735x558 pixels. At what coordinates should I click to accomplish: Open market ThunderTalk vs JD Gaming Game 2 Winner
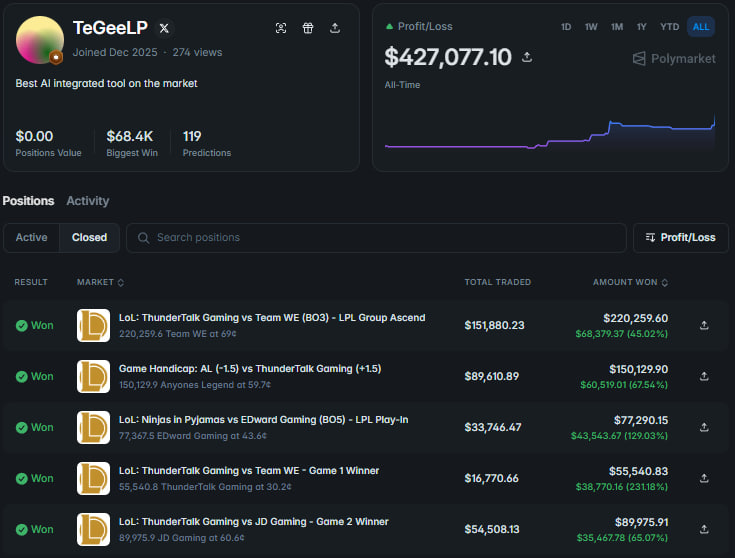click(254, 522)
